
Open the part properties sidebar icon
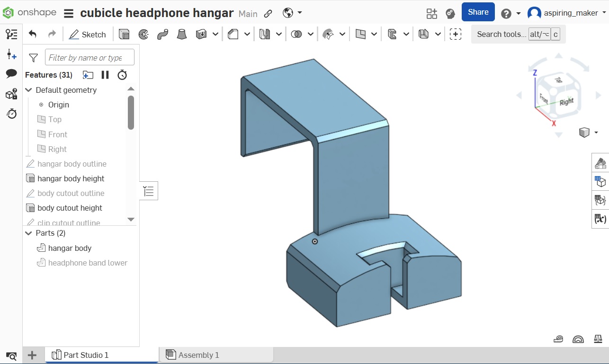point(11,94)
